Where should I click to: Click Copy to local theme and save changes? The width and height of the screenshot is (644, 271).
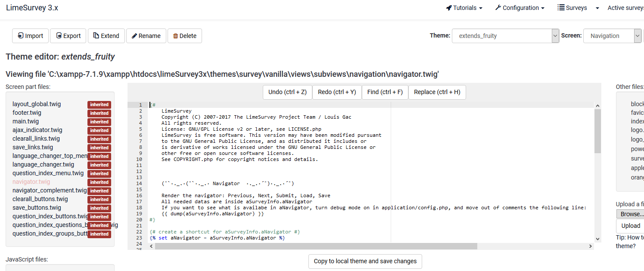pyautogui.click(x=365, y=261)
